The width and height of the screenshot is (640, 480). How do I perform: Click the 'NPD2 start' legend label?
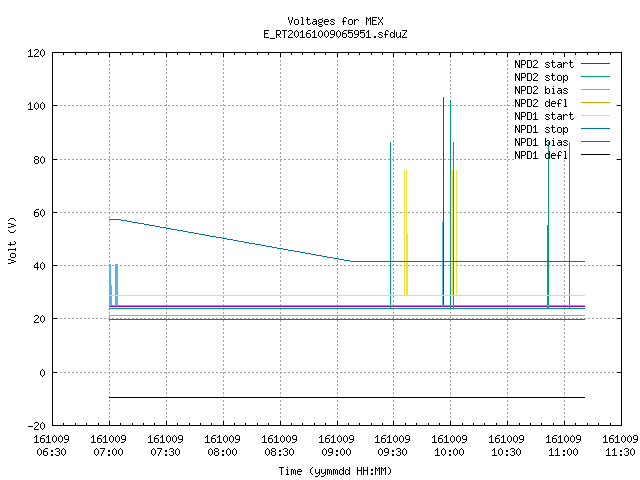coord(544,64)
